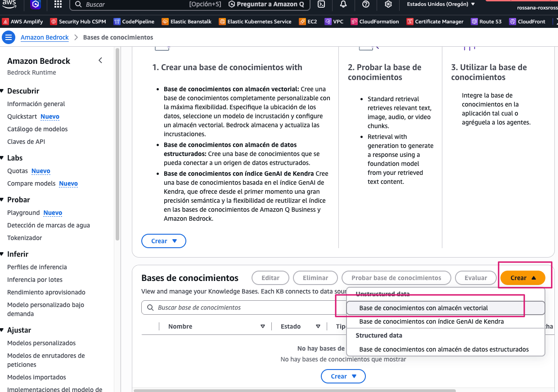Open Información general in sidebar
558x392 pixels.
(x=36, y=104)
